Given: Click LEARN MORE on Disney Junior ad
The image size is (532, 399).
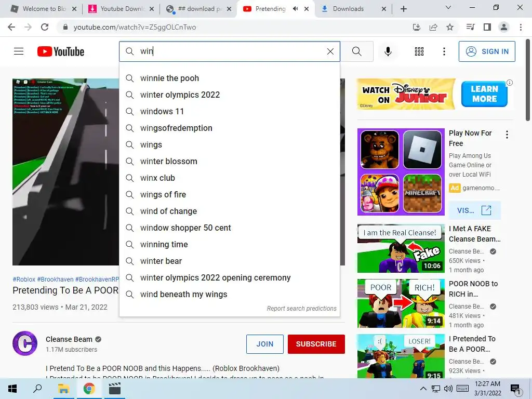Looking at the screenshot, I should 484,94.
